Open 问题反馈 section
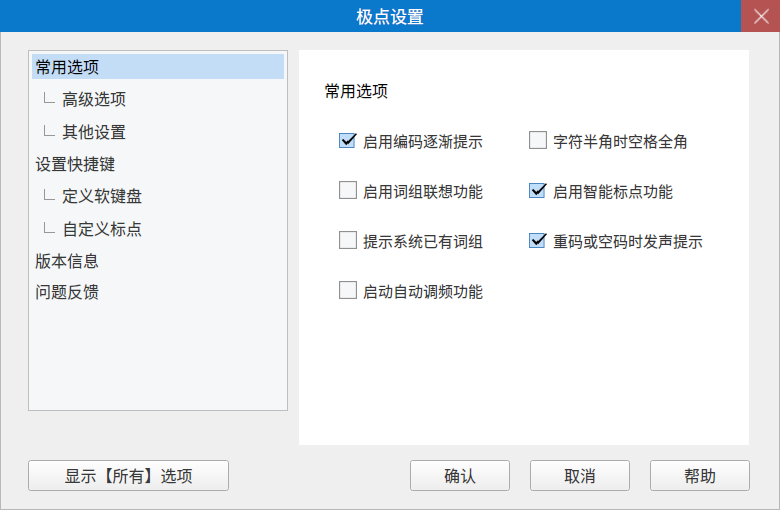The width and height of the screenshot is (780, 510). pyautogui.click(x=67, y=293)
